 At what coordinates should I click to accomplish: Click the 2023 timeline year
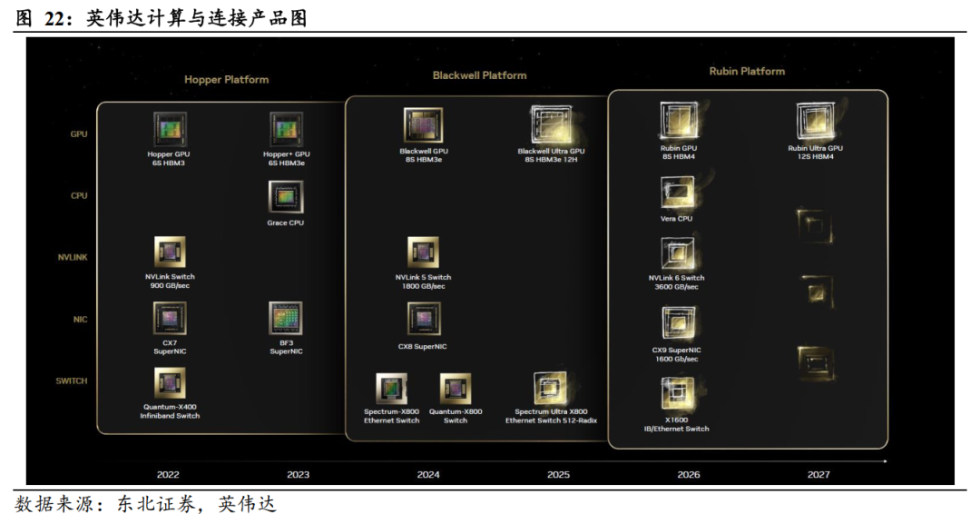click(x=299, y=475)
